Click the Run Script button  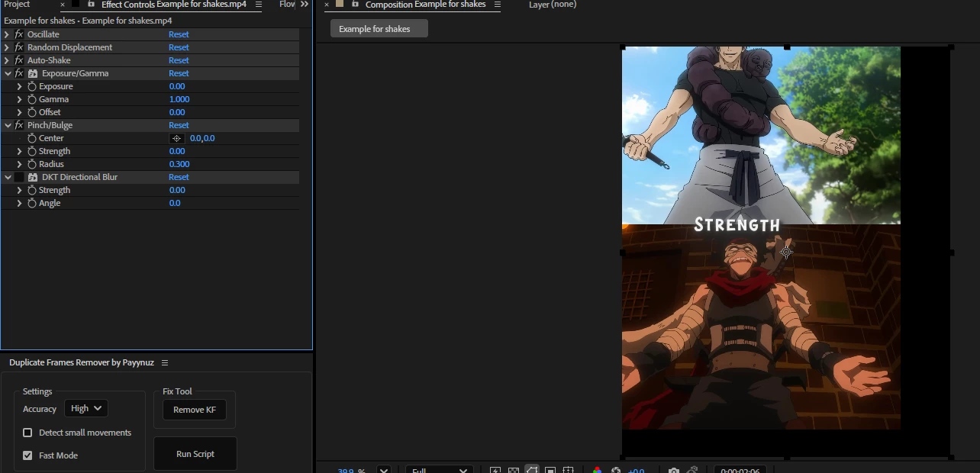pos(195,454)
